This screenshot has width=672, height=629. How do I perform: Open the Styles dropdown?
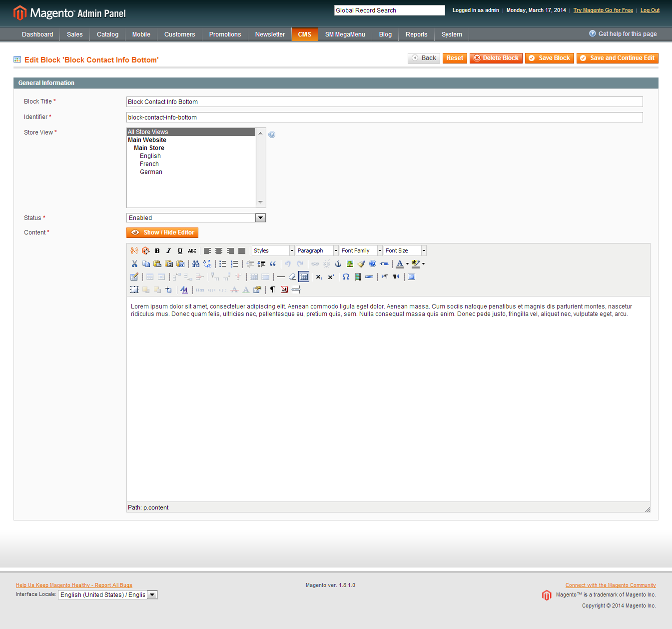click(273, 250)
